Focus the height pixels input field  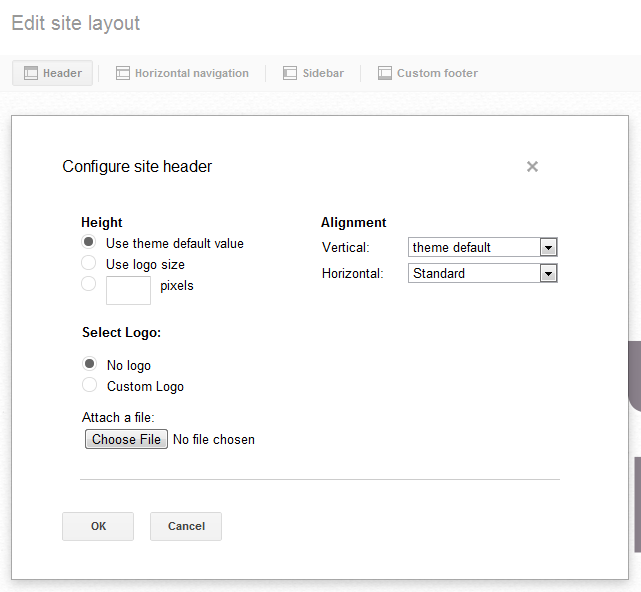pyautogui.click(x=128, y=290)
